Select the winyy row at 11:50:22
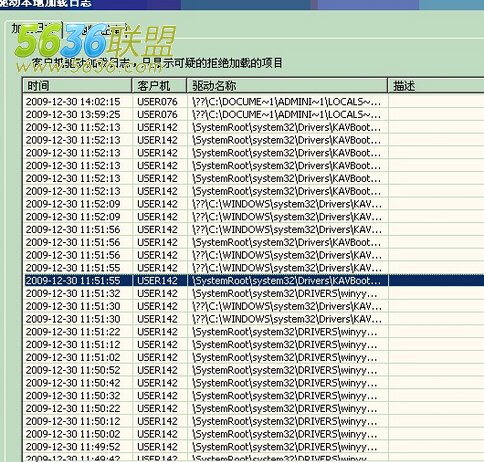Screen dimensions: 484x462 tap(254, 408)
